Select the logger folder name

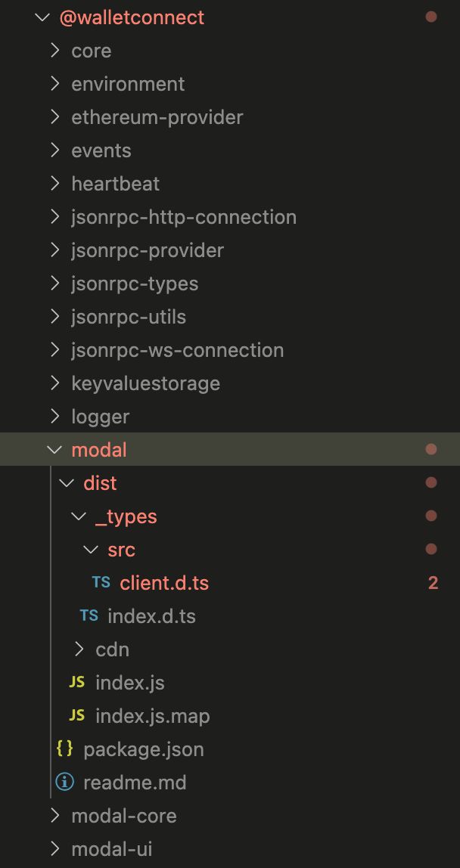pyautogui.click(x=101, y=417)
